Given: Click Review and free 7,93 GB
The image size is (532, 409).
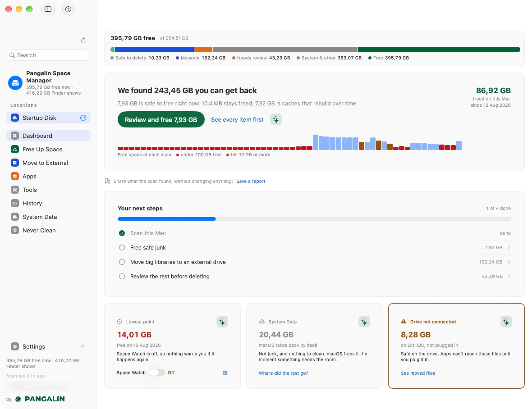Looking at the screenshot, I should (161, 120).
